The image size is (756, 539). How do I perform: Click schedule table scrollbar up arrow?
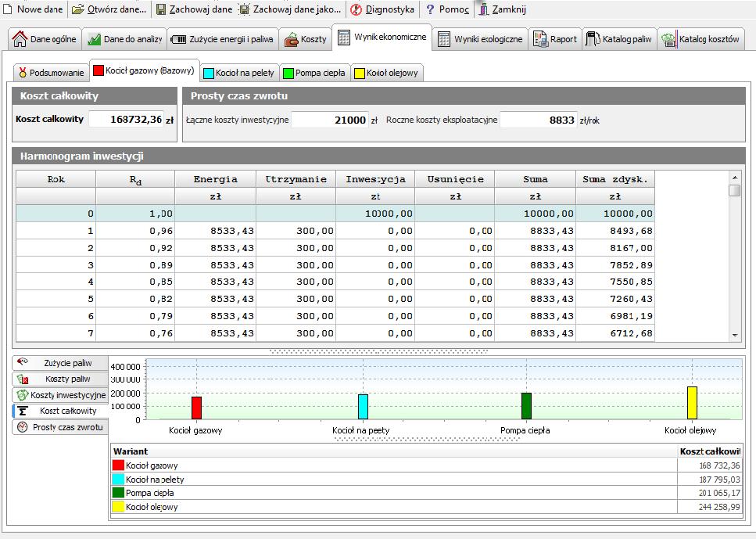735,178
